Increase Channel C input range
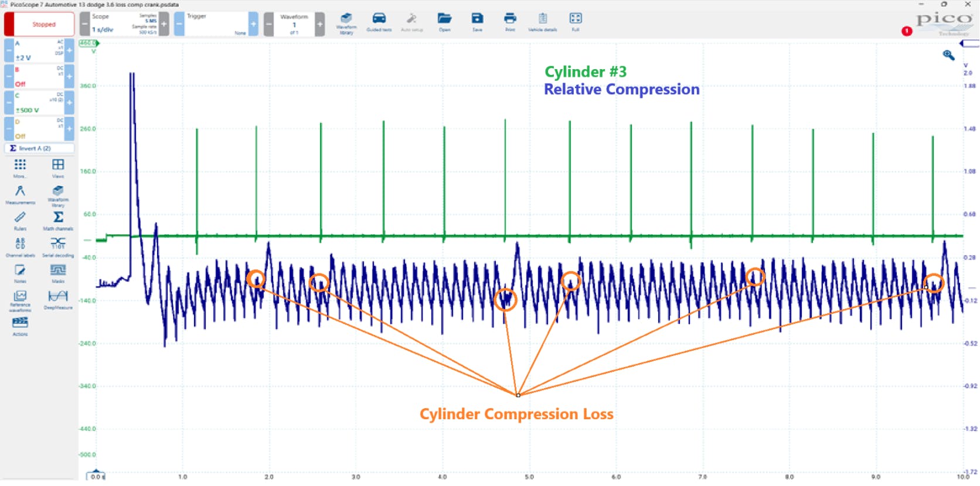 click(x=69, y=102)
